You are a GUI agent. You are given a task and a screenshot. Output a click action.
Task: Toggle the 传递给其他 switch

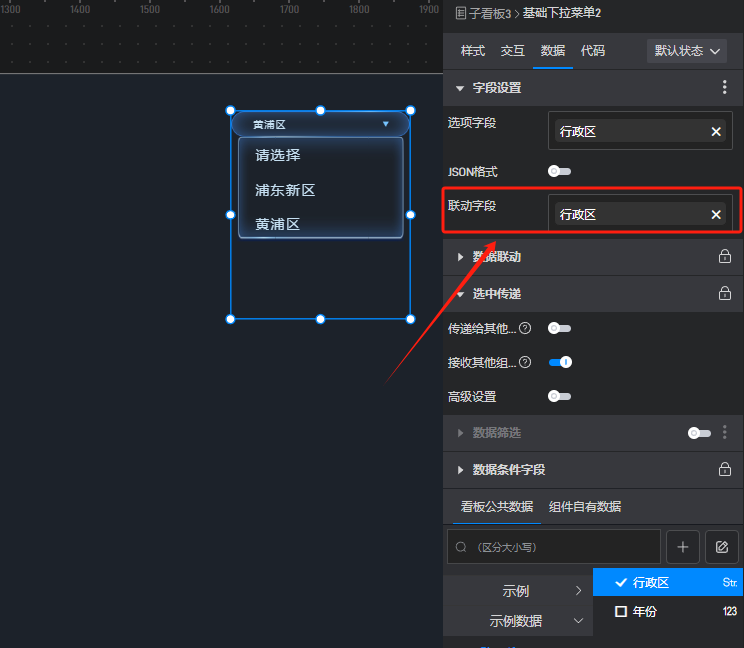click(x=559, y=328)
